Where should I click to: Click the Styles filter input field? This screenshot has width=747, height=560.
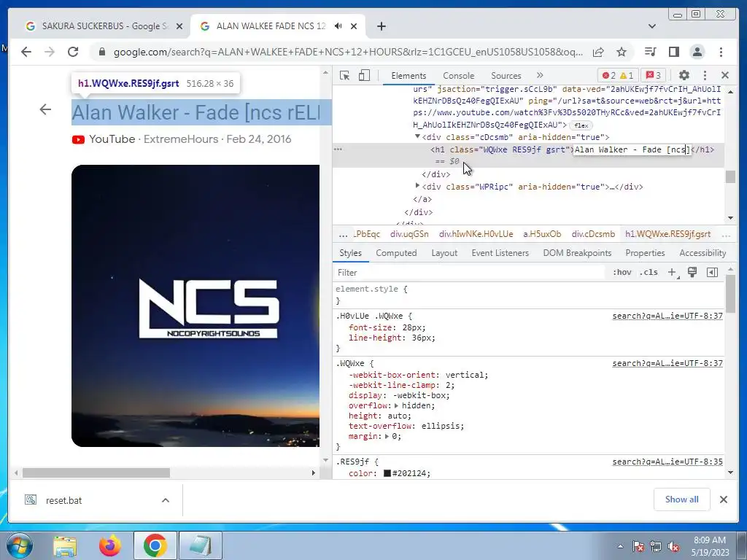(469, 273)
